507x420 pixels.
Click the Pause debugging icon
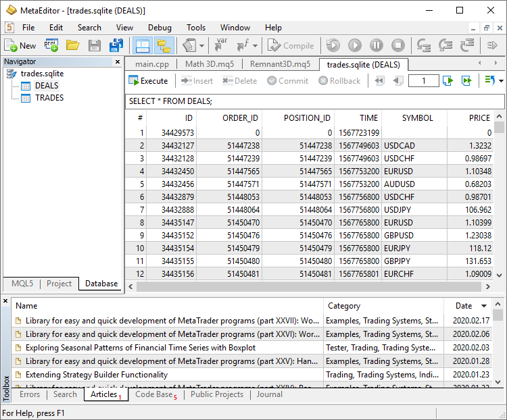[x=377, y=45]
